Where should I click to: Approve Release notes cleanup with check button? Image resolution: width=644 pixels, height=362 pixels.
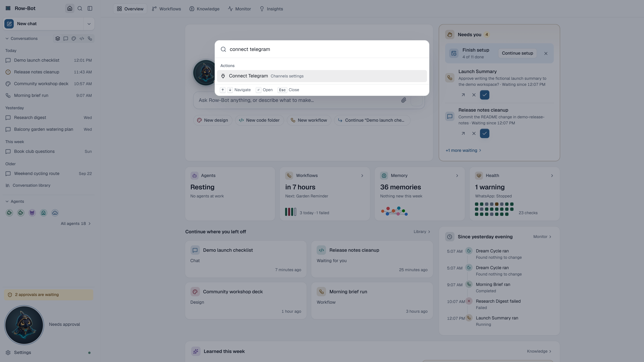click(485, 133)
